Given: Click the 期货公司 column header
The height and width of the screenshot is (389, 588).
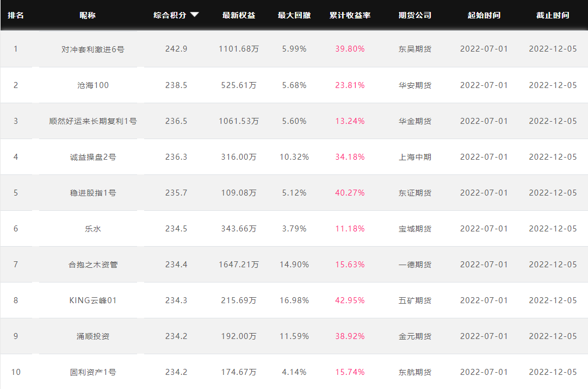Looking at the screenshot, I should 414,15.
